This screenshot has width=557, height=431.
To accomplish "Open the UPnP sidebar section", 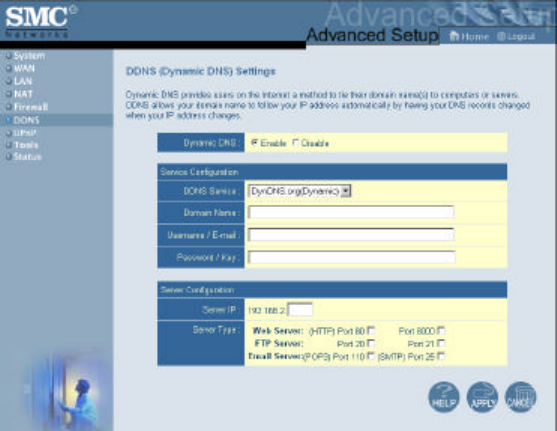I will pyautogui.click(x=25, y=133).
